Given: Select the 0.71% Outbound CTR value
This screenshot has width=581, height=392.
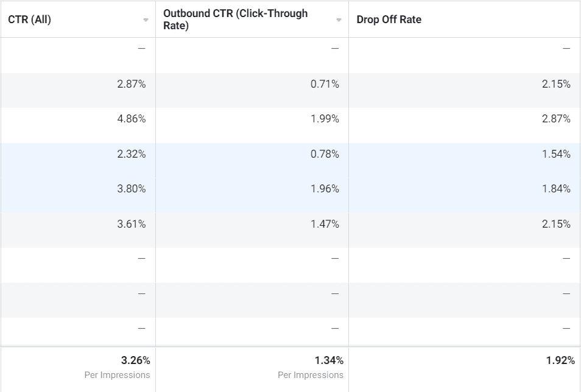Looking at the screenshot, I should 325,84.
